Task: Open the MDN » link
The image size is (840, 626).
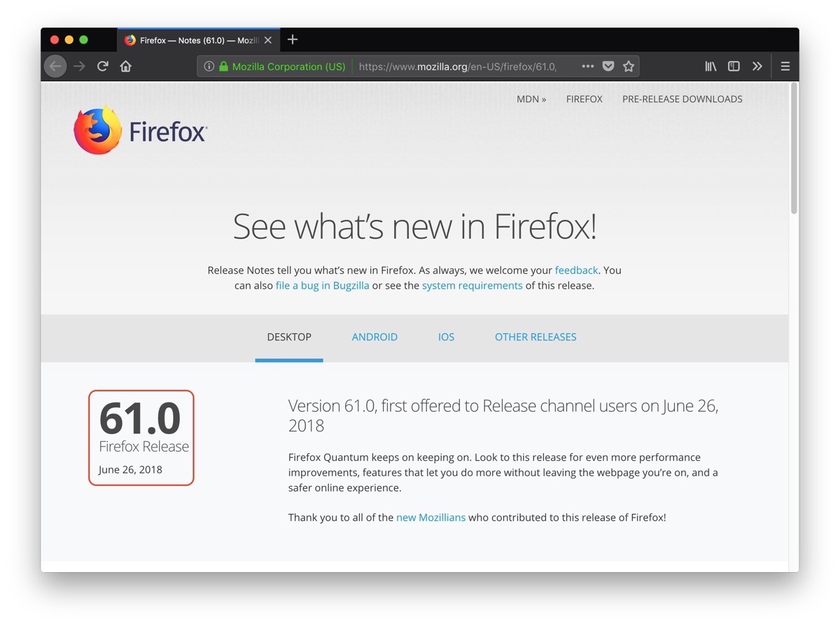Action: click(x=531, y=99)
